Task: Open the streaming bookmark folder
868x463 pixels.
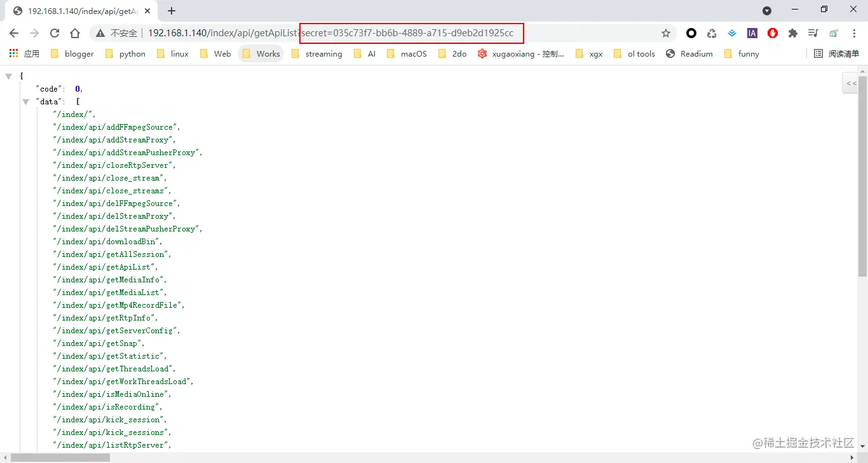Action: [316, 54]
